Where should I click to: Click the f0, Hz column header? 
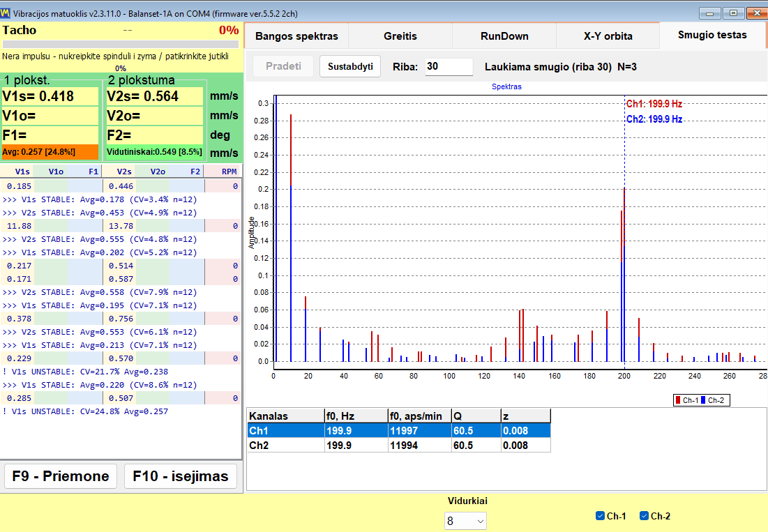tap(356, 416)
